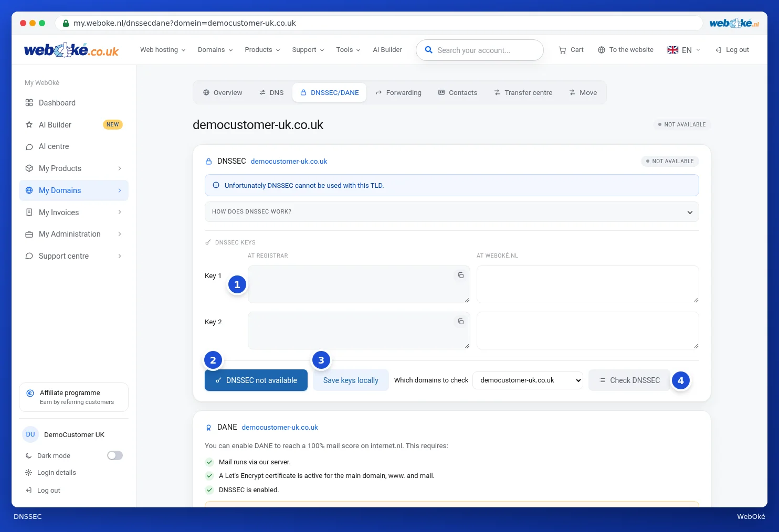This screenshot has width=779, height=532.
Task: Click the search magnifier icon
Action: tap(428, 50)
